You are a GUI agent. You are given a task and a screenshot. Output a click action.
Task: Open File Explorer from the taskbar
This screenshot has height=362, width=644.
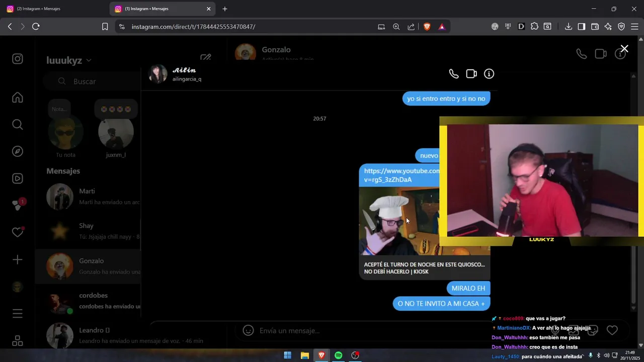coord(304,355)
